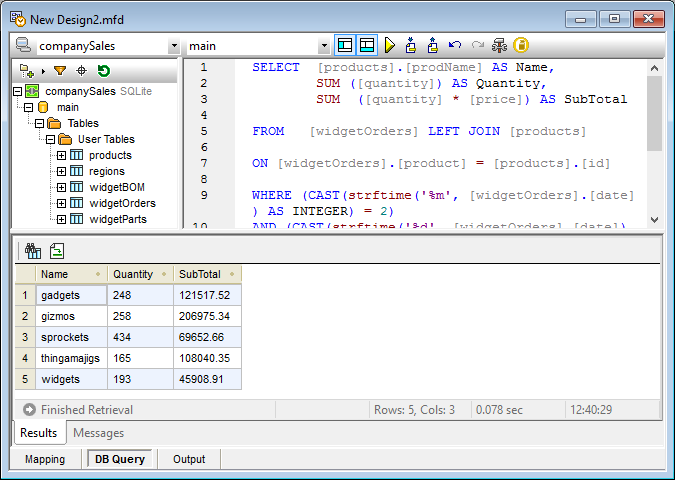Click the undo arrow icon

[455, 45]
